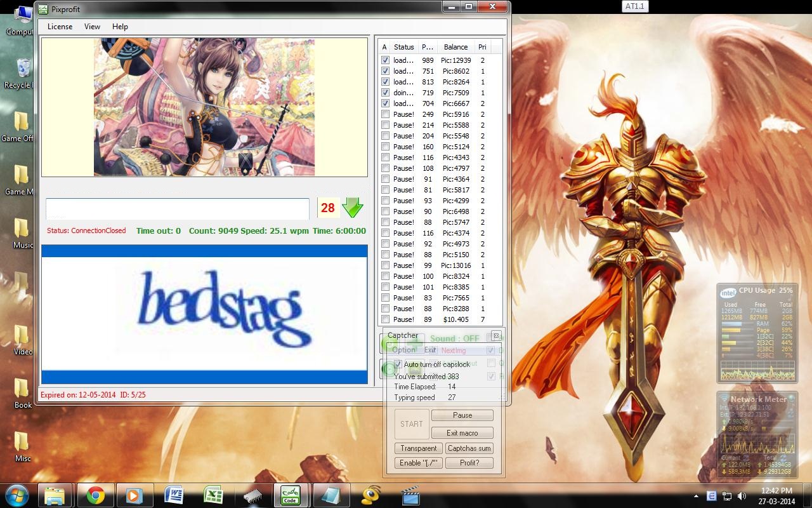Select the Music desktop folder
Image resolution: width=812 pixels, height=508 pixels.
pos(22,233)
